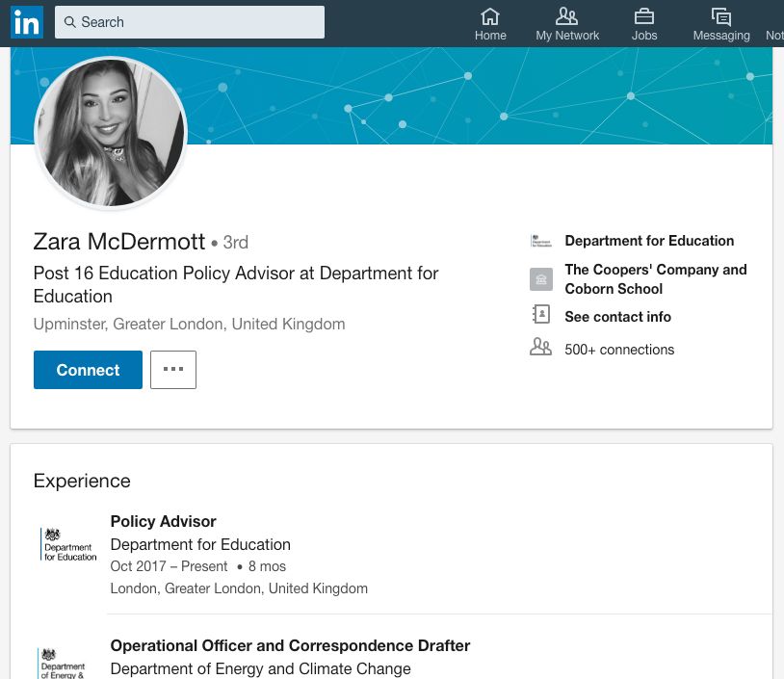The height and width of the screenshot is (679, 784).
Task: Click the contact info address book icon
Action: [x=541, y=314]
